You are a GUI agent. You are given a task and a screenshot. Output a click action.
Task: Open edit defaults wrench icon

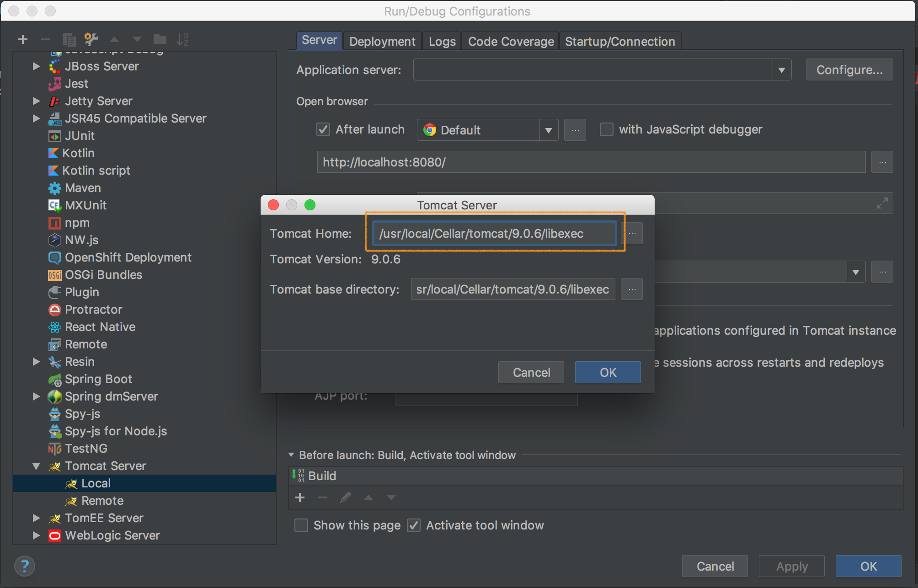(91, 40)
